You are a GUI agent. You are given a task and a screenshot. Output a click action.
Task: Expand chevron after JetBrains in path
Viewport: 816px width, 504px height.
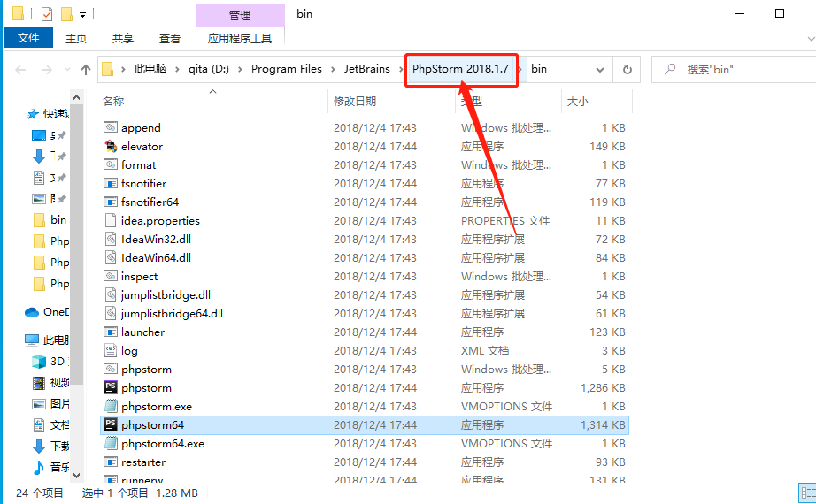[x=401, y=69]
